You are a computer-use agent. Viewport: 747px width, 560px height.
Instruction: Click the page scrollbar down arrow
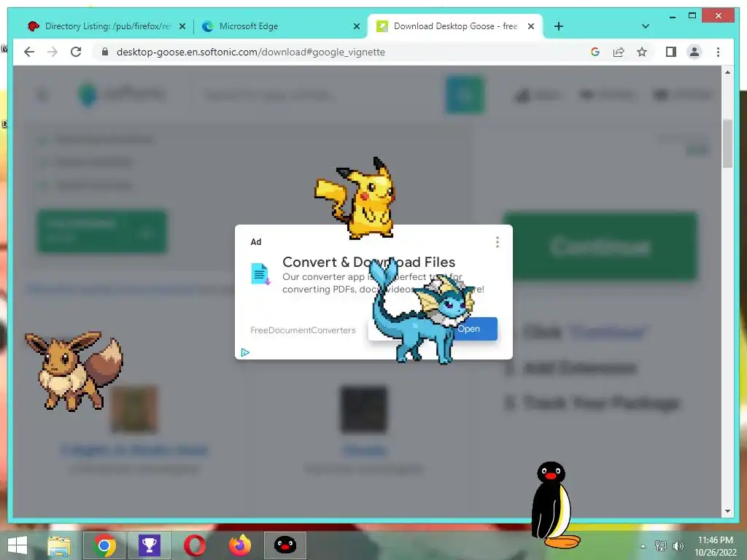(727, 511)
